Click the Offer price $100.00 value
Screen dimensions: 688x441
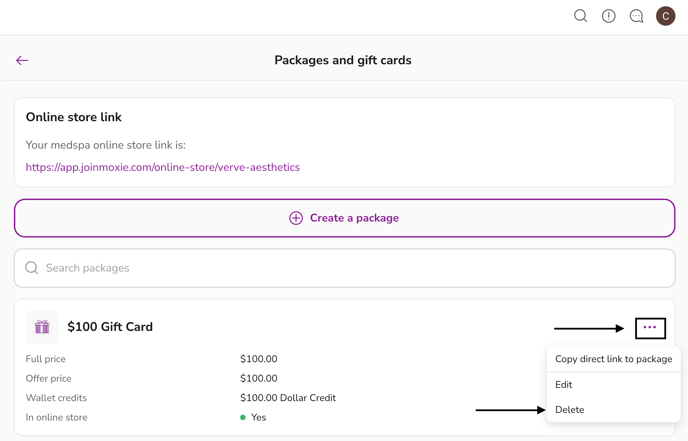pos(259,379)
